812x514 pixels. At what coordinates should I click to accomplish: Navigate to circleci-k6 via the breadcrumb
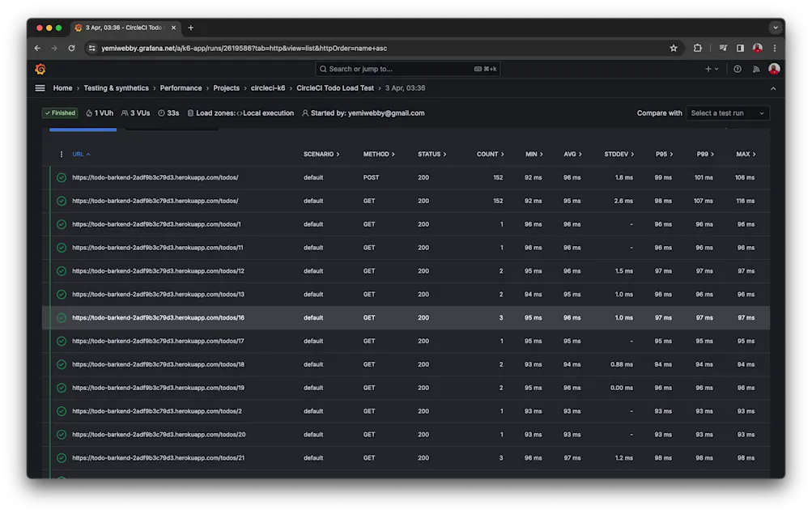268,87
